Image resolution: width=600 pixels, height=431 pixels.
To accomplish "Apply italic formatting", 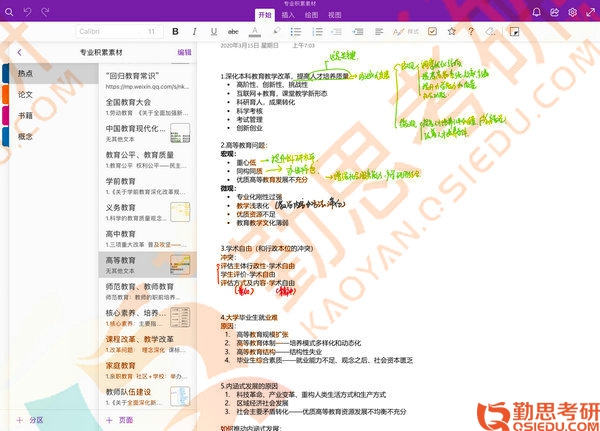I will (x=192, y=32).
